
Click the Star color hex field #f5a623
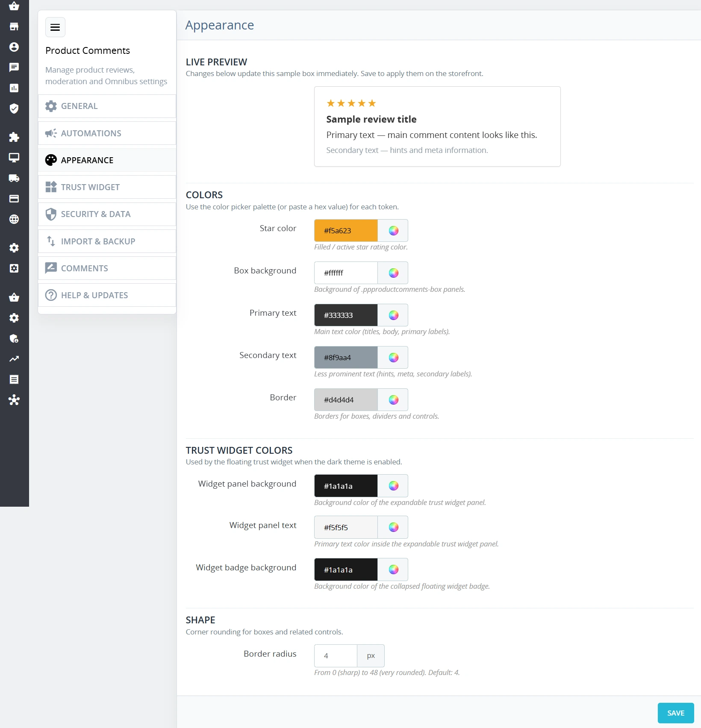point(346,231)
